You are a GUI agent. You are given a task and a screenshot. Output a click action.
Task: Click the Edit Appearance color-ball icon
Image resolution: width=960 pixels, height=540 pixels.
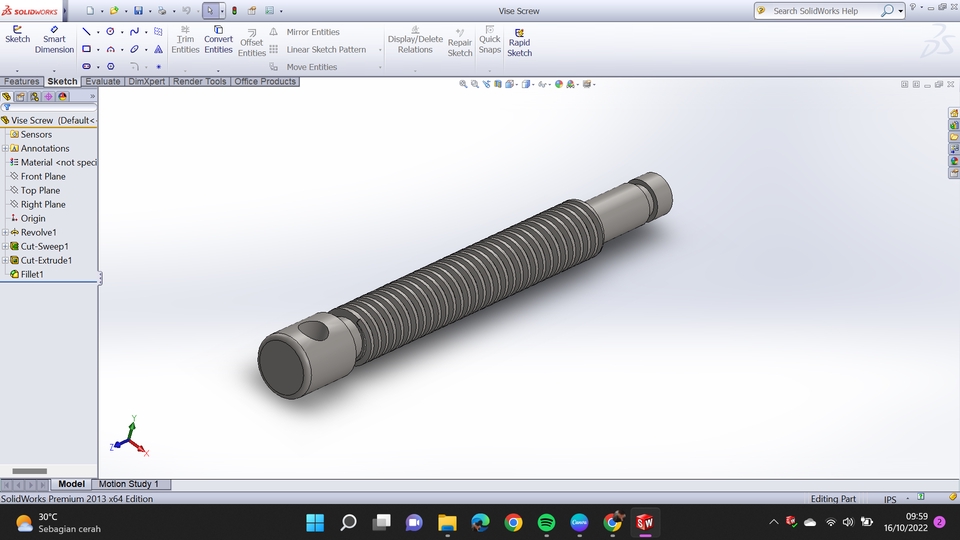click(558, 84)
